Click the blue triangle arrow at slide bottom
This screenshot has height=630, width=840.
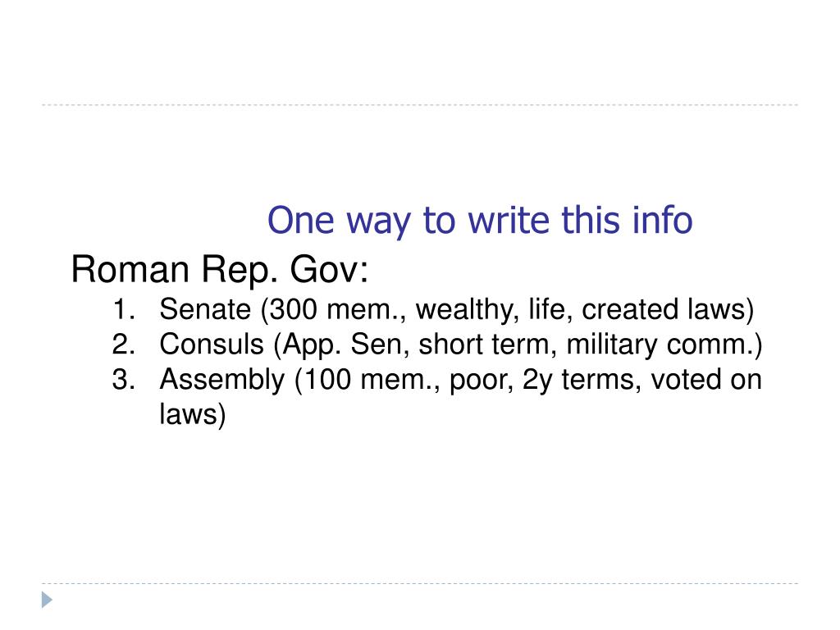click(47, 600)
